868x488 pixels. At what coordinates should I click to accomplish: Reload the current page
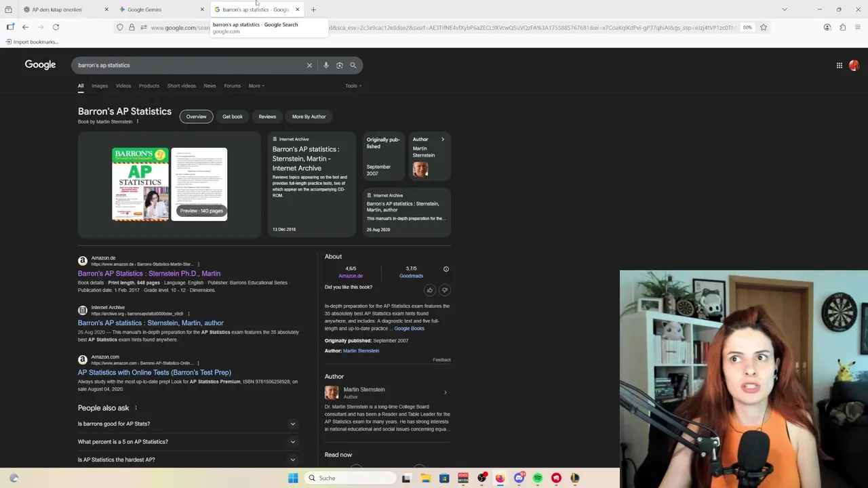(56, 27)
